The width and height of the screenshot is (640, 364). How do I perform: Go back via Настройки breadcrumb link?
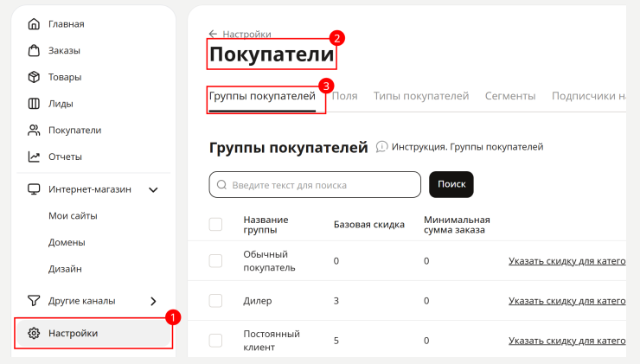pos(246,34)
